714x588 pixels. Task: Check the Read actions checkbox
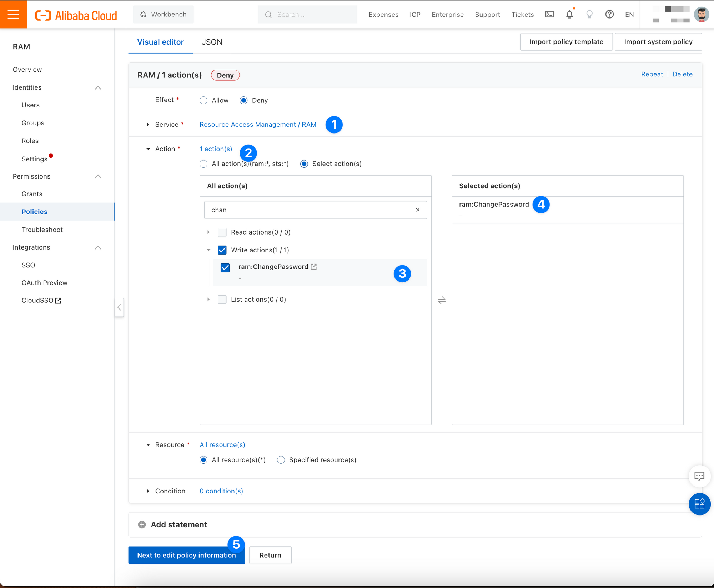tap(222, 232)
